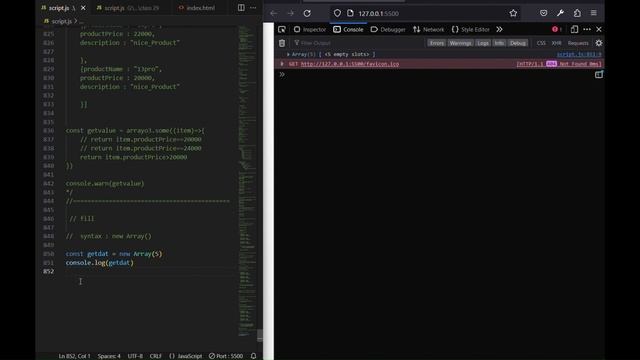Viewport: 640px width, 360px height.
Task: Switch to the second script.js tab
Action: click(x=127, y=8)
